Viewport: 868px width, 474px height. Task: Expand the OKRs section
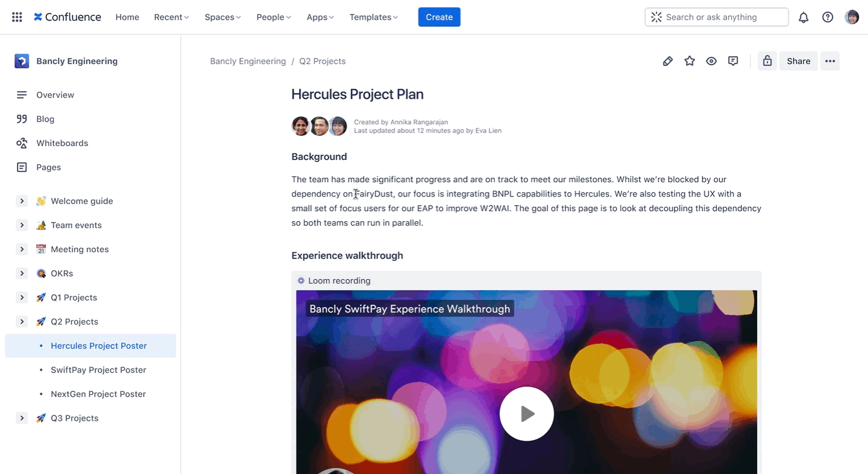[22, 273]
